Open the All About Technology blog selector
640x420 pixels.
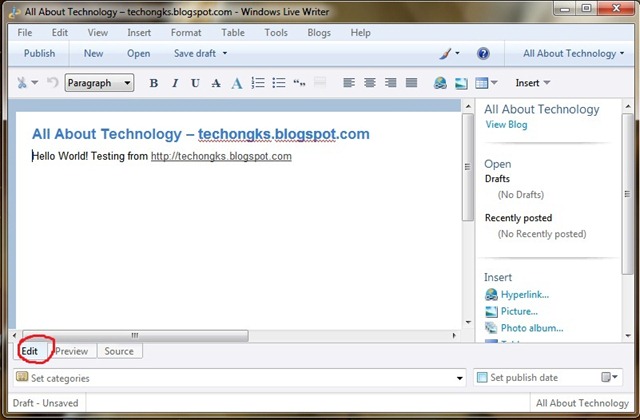pyautogui.click(x=573, y=53)
